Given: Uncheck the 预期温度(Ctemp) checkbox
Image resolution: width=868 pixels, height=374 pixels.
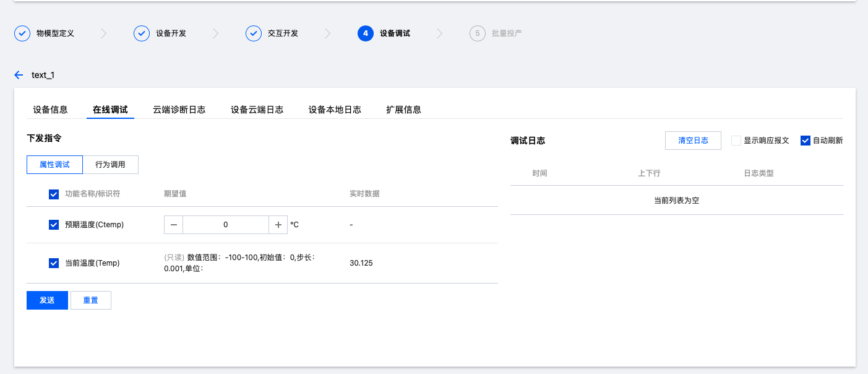Looking at the screenshot, I should pos(54,225).
